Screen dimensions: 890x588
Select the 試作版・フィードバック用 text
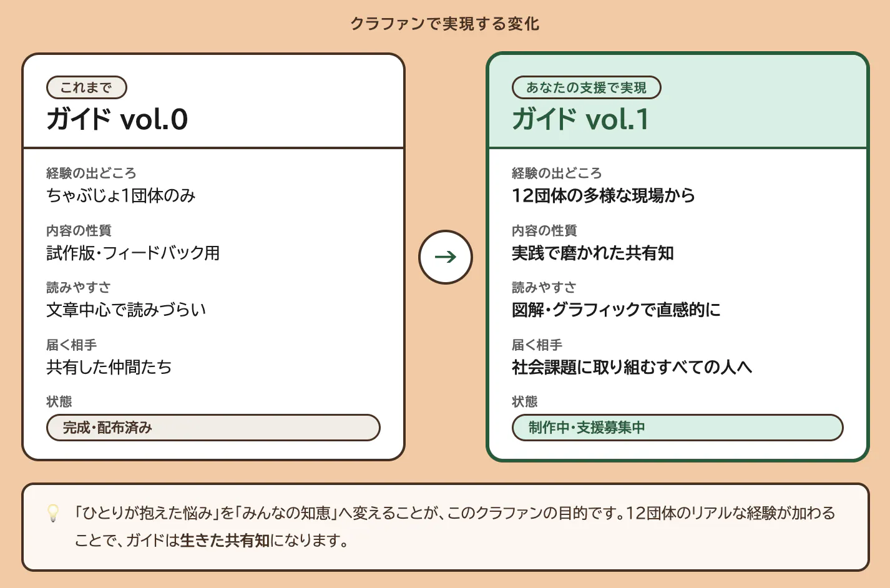pyautogui.click(x=133, y=253)
